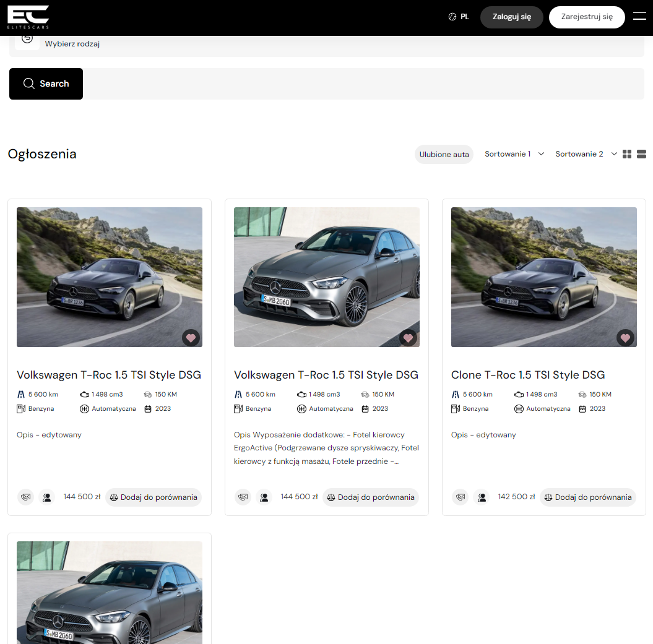Click handshake icon in first Volkswagen edytowany card
The height and width of the screenshot is (644, 653).
(26, 497)
